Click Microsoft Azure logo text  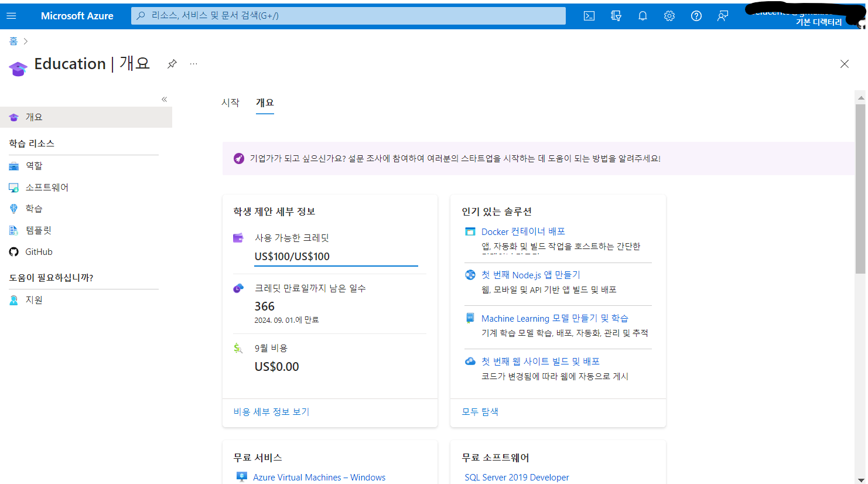pyautogui.click(x=77, y=16)
